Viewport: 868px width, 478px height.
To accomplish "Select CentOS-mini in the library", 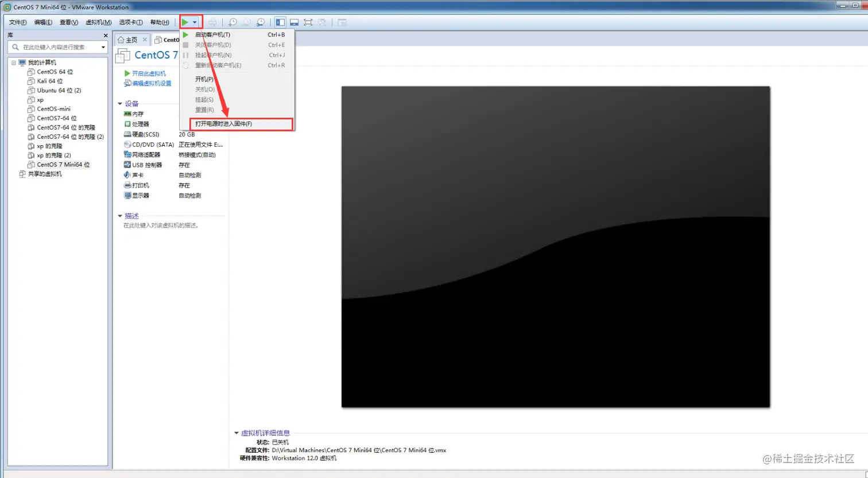I will click(54, 109).
